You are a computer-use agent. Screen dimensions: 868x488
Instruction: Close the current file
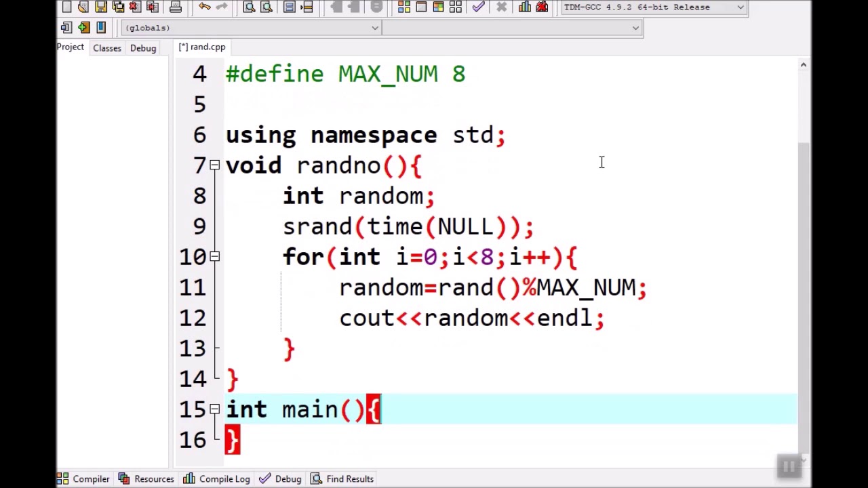coord(135,7)
